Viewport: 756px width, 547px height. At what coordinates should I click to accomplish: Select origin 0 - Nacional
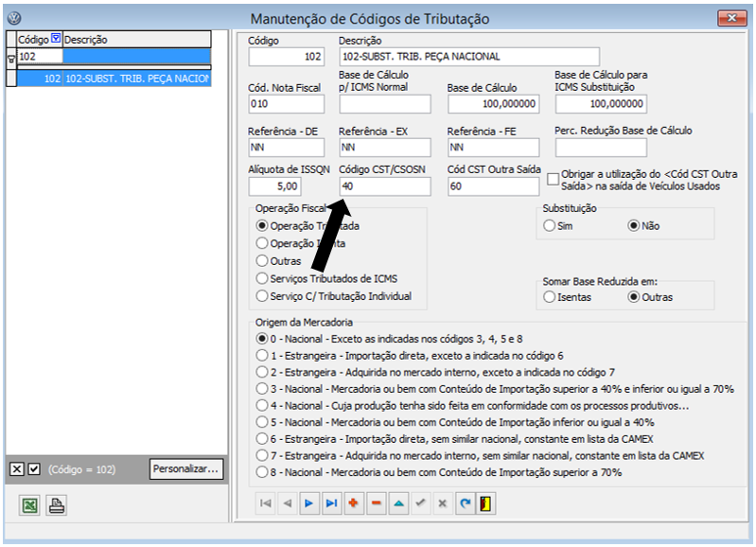pyautogui.click(x=262, y=339)
